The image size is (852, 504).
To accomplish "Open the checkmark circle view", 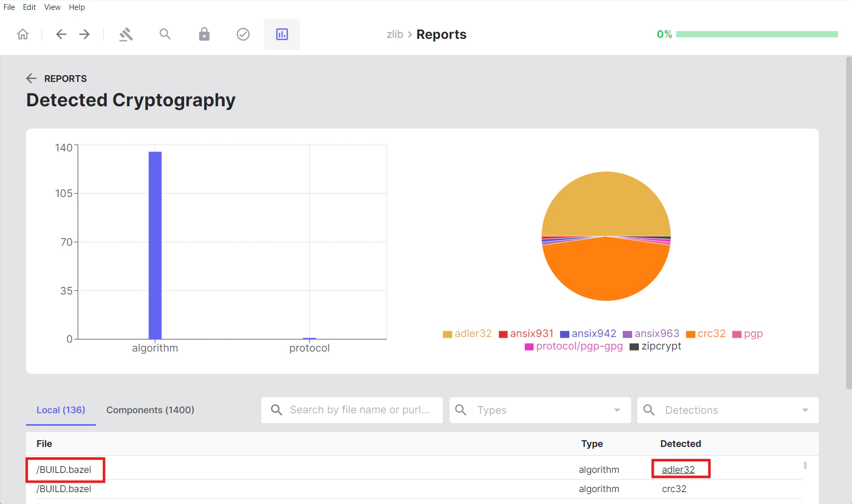I will coord(243,34).
